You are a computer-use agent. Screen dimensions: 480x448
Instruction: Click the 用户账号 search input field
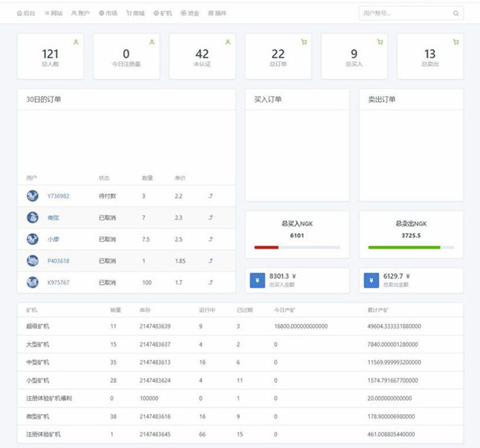click(405, 13)
